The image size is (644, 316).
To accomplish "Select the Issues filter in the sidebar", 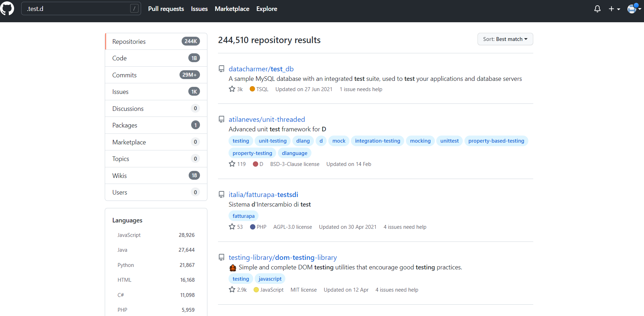I will [x=156, y=92].
